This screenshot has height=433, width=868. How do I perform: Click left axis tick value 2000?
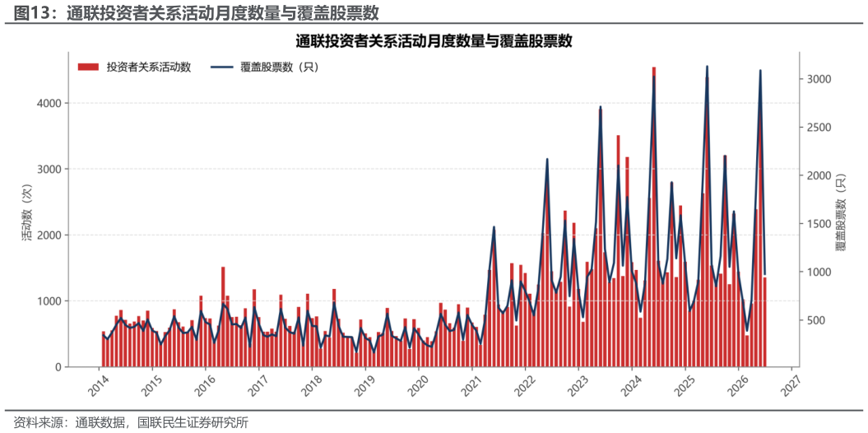[50, 235]
